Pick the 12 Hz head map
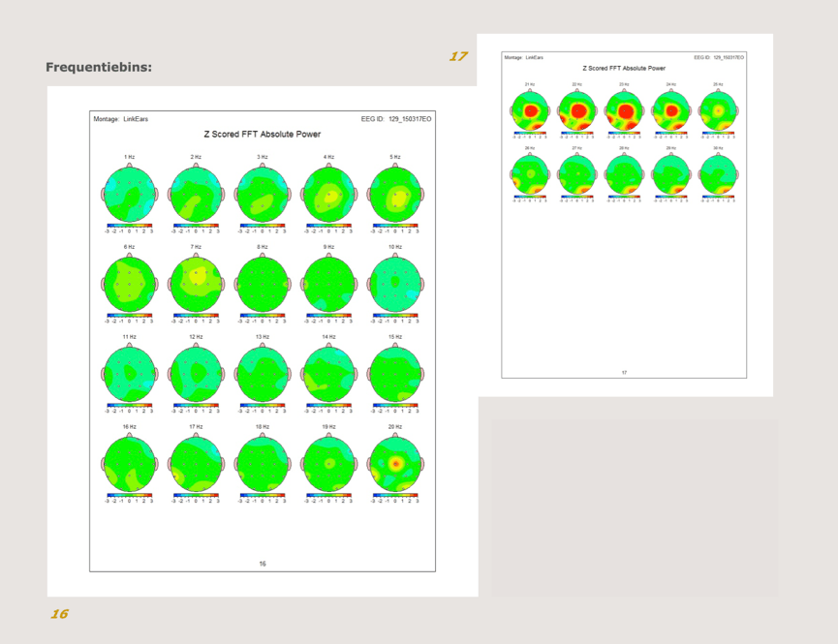This screenshot has width=838, height=644. pyautogui.click(x=196, y=374)
